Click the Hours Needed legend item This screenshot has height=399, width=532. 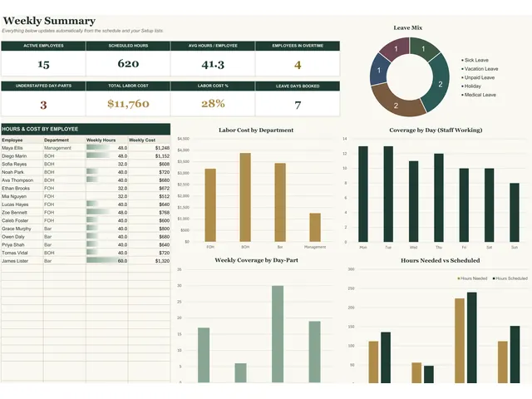[472, 278]
